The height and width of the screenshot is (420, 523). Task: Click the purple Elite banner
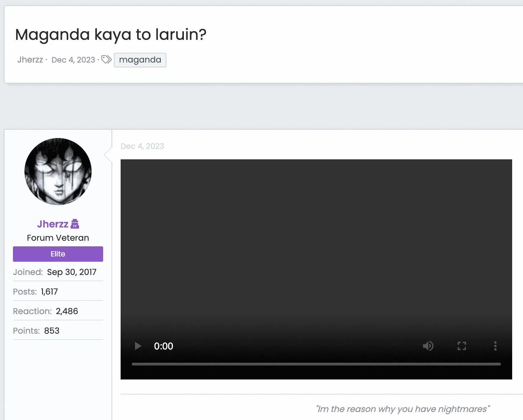point(58,254)
